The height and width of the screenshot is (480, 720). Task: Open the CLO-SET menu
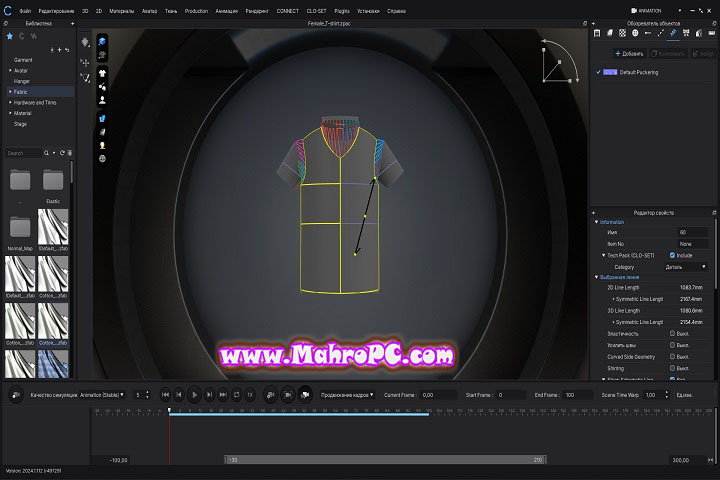click(x=316, y=11)
